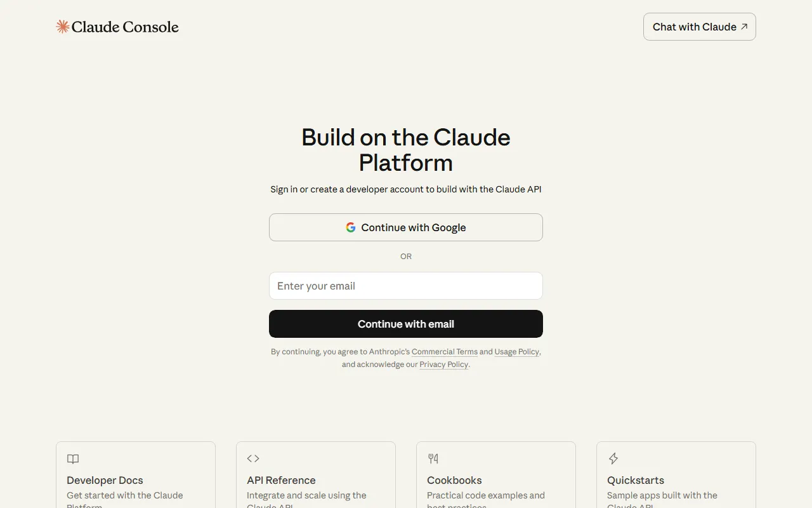
Task: Open Chat with Claude
Action: pyautogui.click(x=695, y=27)
